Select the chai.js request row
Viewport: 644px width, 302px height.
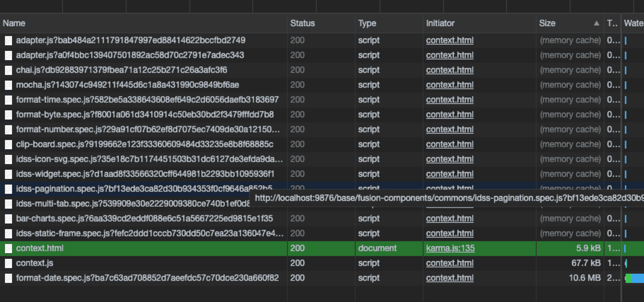122,70
